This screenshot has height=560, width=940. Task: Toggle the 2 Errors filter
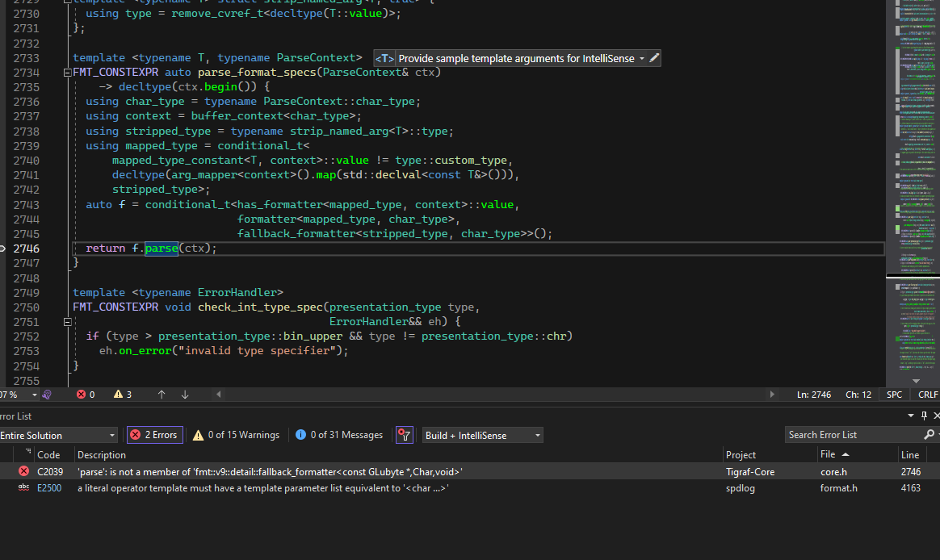tap(154, 434)
